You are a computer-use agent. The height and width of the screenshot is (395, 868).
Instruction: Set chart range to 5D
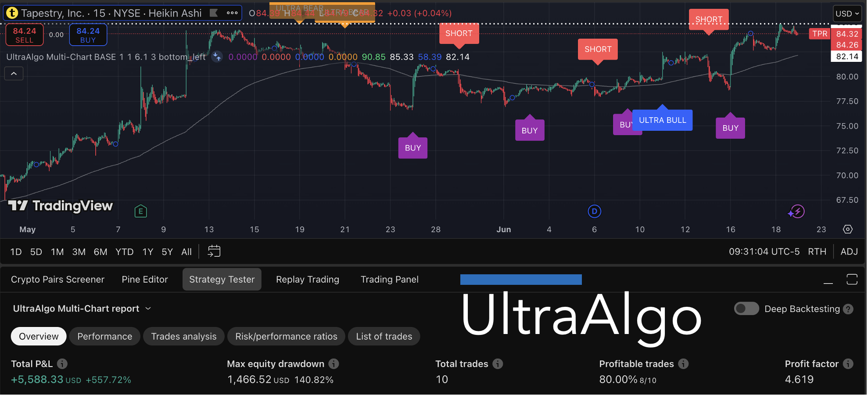(x=36, y=252)
